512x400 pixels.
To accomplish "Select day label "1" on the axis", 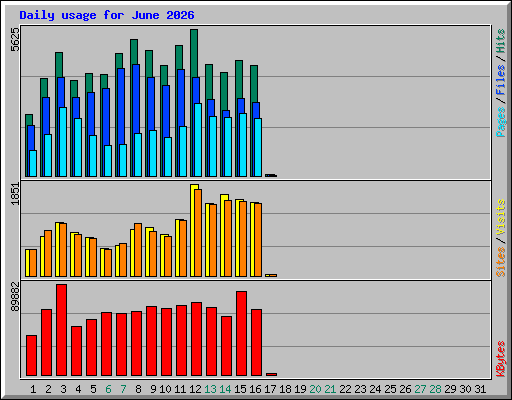I will 33,389.
